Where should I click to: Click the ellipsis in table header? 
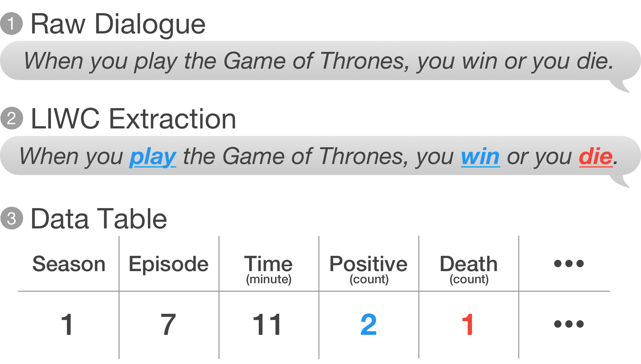click(569, 263)
